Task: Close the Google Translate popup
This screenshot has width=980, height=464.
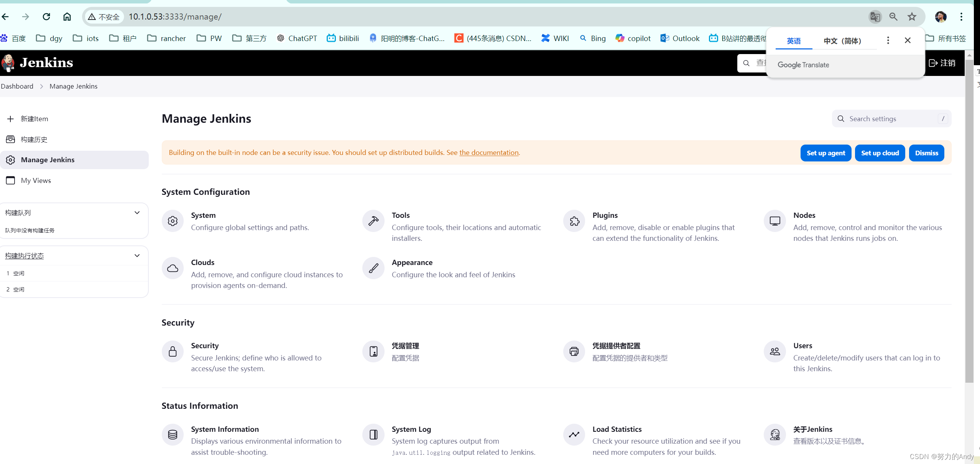Action: 908,40
